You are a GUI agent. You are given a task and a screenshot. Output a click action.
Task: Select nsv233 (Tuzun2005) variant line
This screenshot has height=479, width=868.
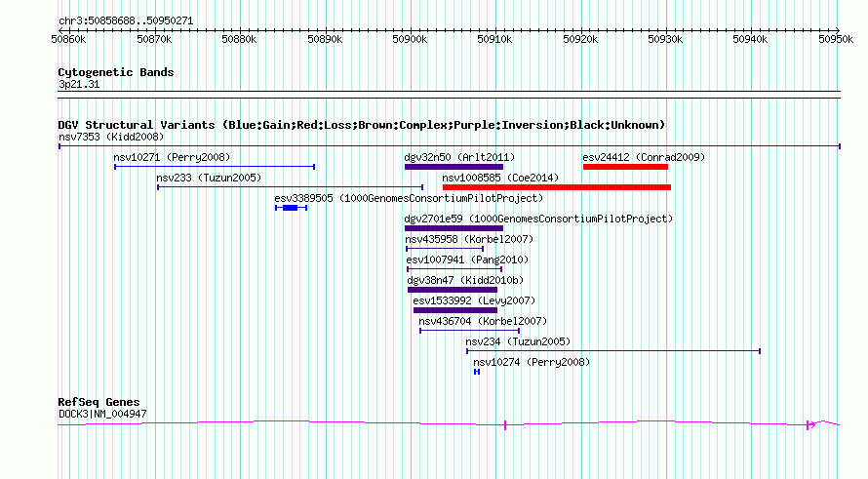(x=290, y=187)
